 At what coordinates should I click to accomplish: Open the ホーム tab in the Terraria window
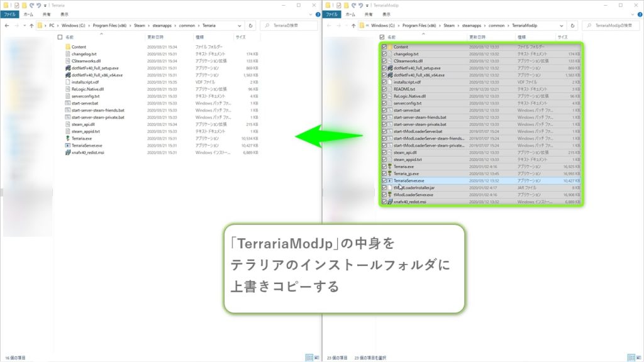(x=30, y=13)
